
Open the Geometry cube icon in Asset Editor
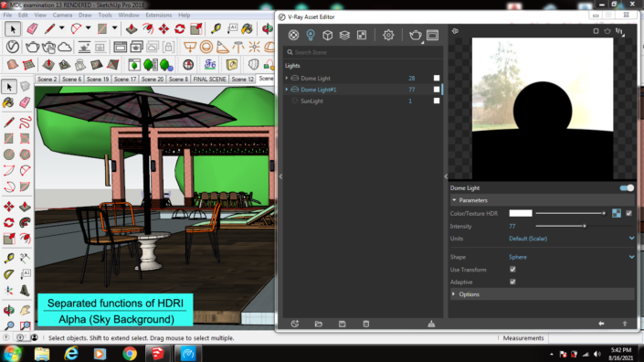(327, 35)
